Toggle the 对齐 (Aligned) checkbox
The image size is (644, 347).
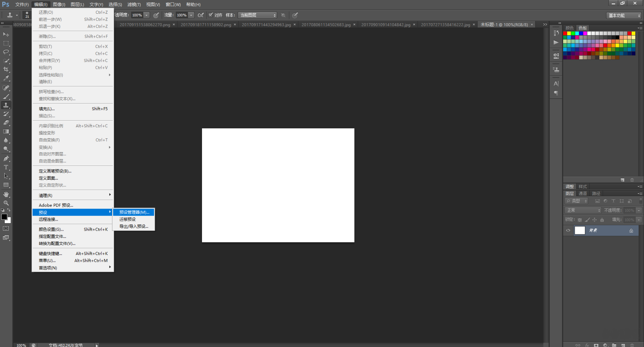coord(211,15)
